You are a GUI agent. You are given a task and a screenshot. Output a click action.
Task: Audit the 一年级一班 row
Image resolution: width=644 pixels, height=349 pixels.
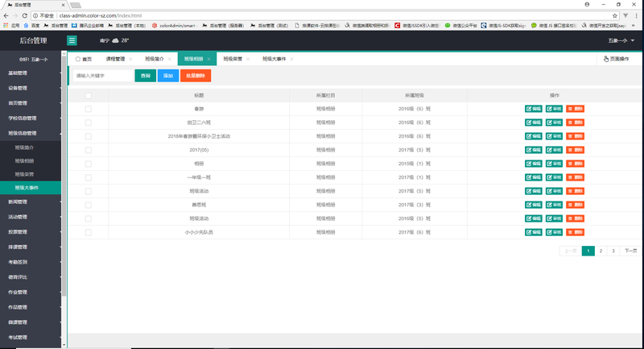(554, 177)
